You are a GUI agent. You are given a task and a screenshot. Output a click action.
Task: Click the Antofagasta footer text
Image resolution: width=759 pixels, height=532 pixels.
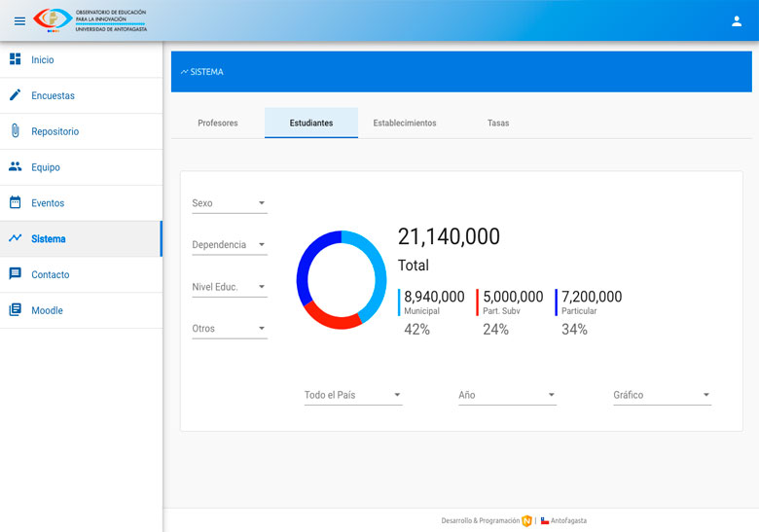[568, 521]
